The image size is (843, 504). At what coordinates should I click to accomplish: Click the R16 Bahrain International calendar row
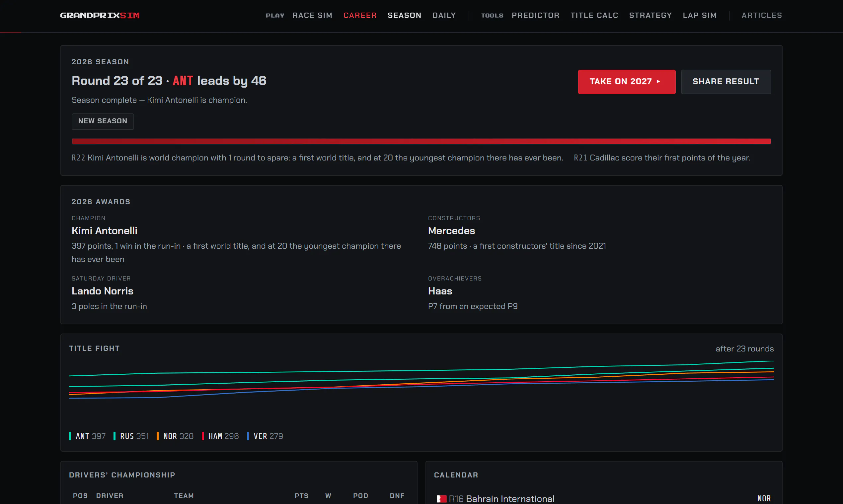[604, 499]
